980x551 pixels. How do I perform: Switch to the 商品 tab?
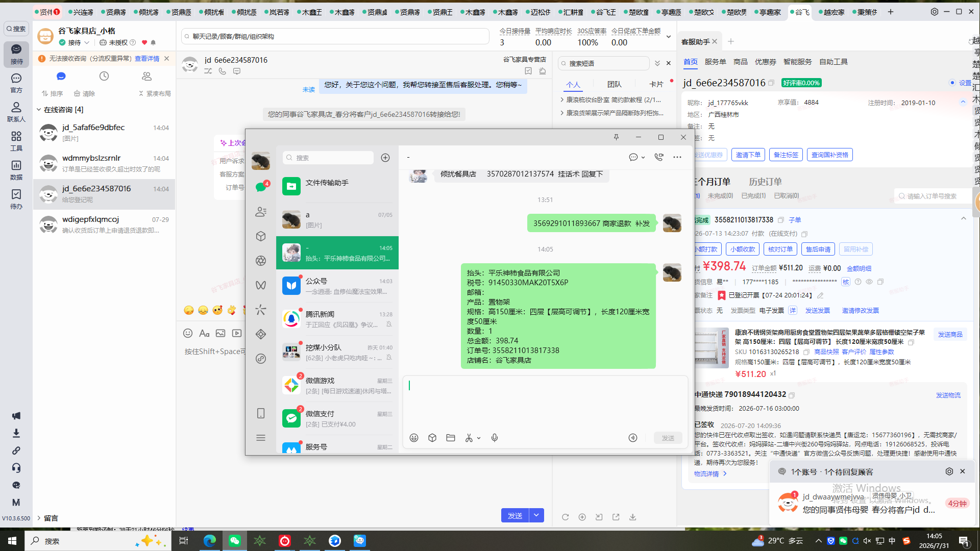tap(740, 62)
